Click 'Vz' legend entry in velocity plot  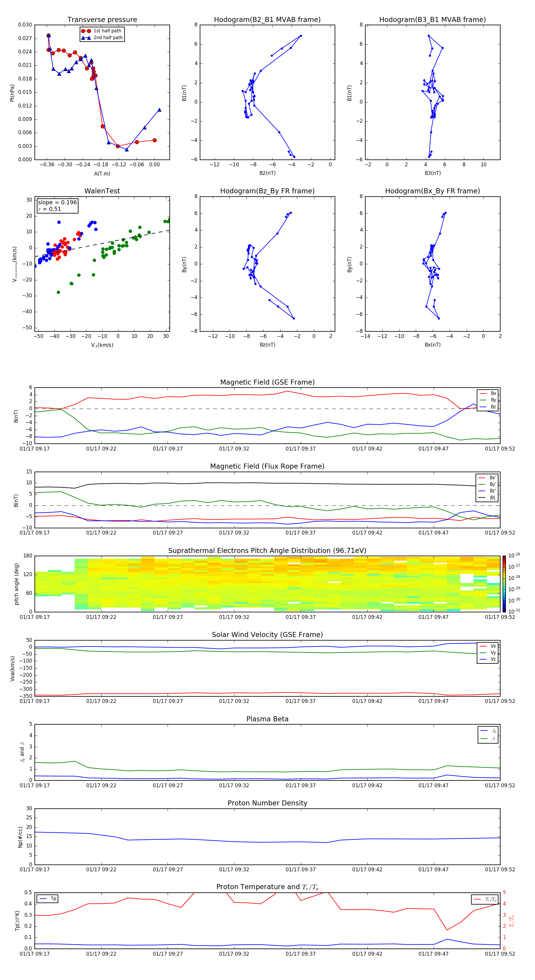(488, 659)
